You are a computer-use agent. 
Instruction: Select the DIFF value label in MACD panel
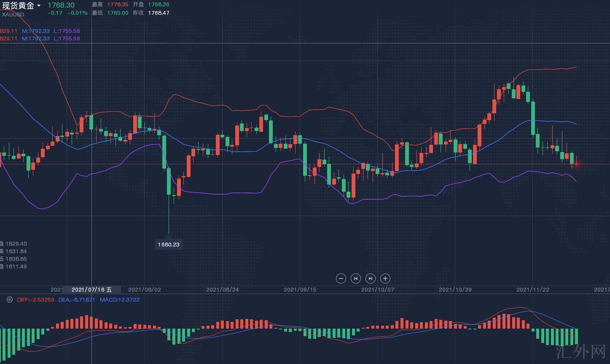click(35, 300)
